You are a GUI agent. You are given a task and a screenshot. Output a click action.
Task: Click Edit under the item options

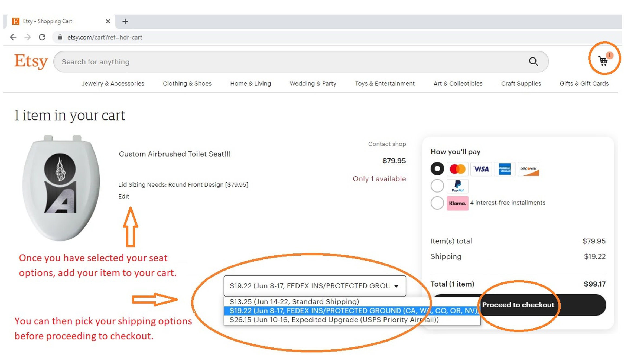[123, 196]
